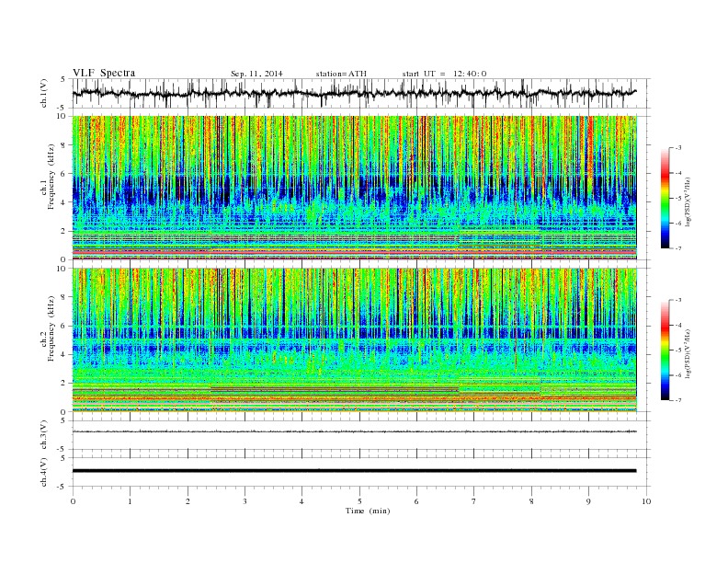This screenshot has height=563, width=728.
Task: Click time axis tick label "2"
Action: (188, 501)
